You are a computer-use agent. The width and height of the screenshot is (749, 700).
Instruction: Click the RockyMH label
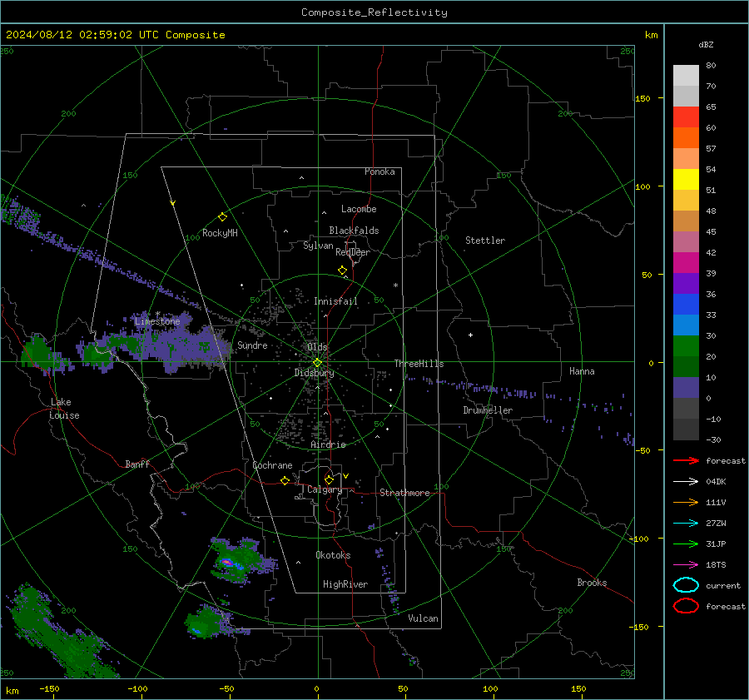[220, 233]
